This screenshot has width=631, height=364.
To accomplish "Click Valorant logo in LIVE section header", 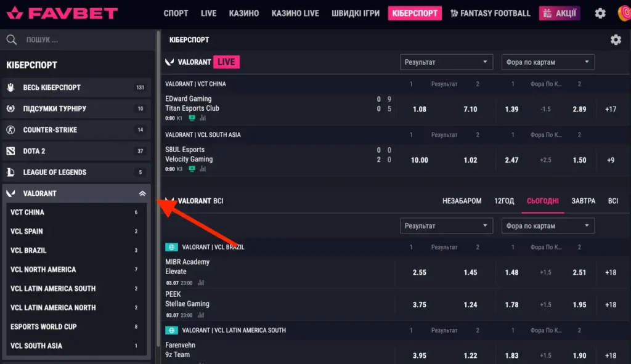I will 170,62.
